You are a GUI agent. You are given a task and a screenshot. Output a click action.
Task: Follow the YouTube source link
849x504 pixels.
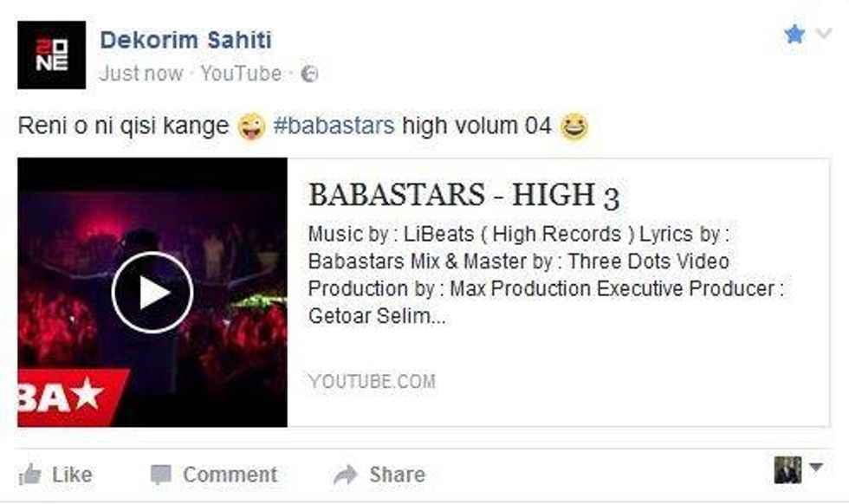point(241,74)
